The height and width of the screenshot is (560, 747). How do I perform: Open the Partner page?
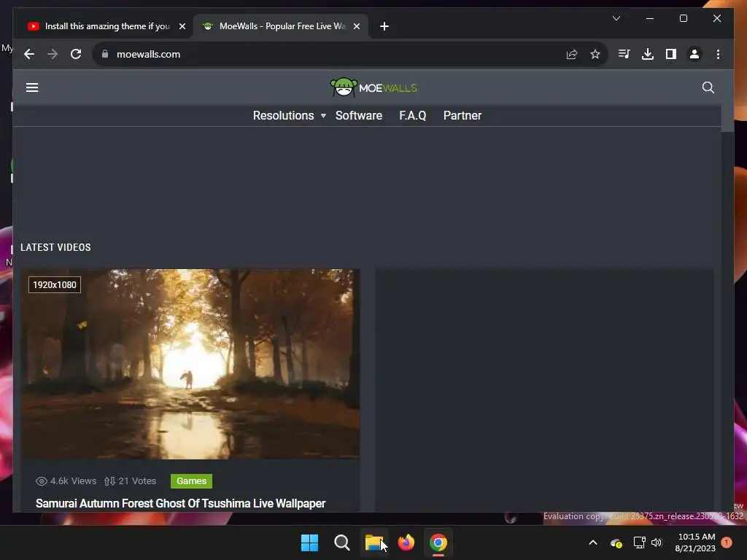coord(462,116)
